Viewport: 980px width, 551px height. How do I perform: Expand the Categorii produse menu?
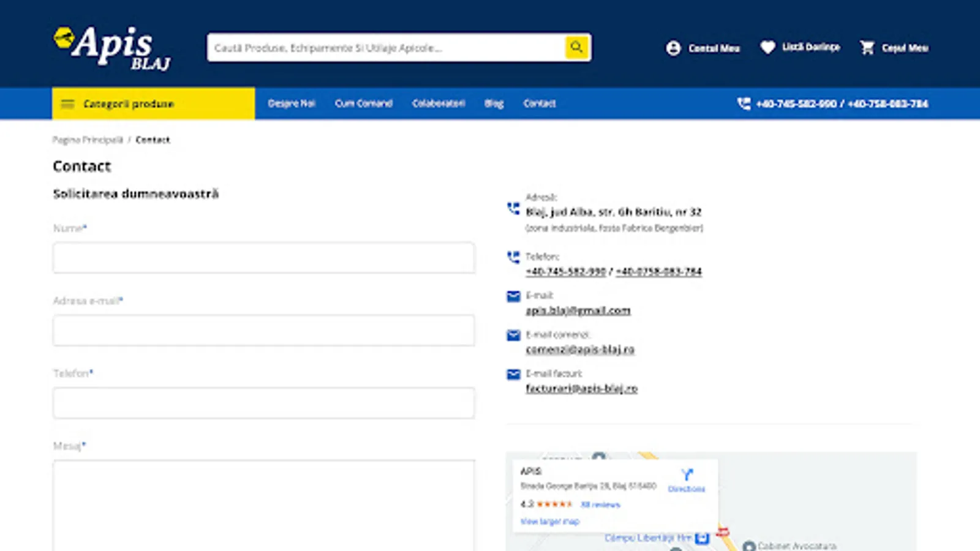point(153,103)
